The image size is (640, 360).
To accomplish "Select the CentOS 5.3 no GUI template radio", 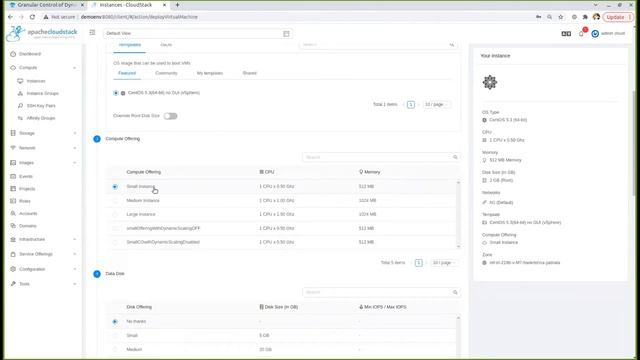I will pos(116,93).
